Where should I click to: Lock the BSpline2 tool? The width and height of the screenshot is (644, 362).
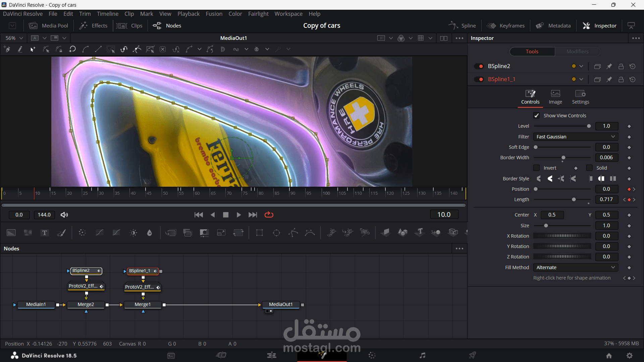pyautogui.click(x=621, y=66)
